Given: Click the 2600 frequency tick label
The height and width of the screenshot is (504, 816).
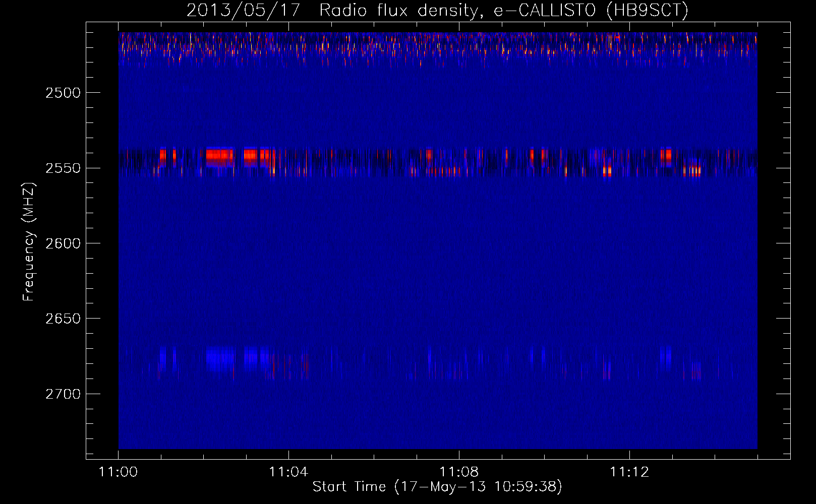Looking at the screenshot, I should pyautogui.click(x=63, y=243).
